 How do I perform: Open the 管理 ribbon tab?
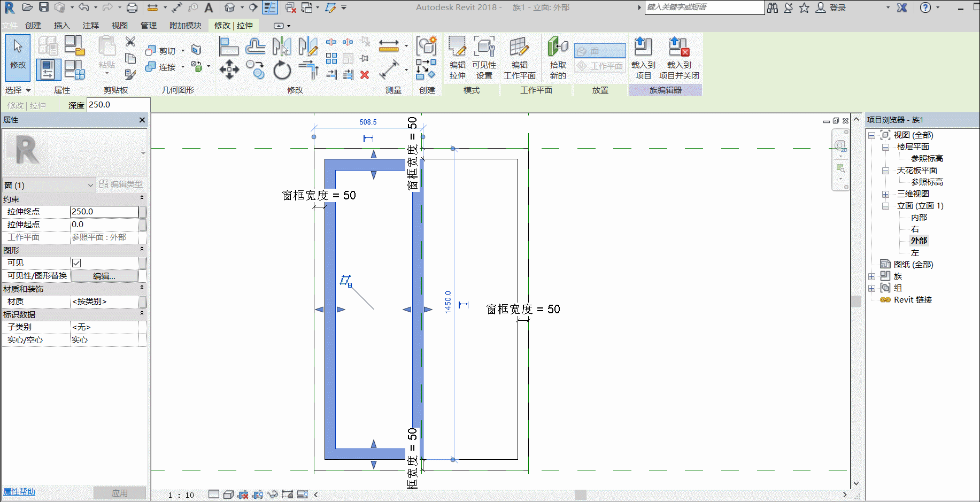(x=149, y=25)
